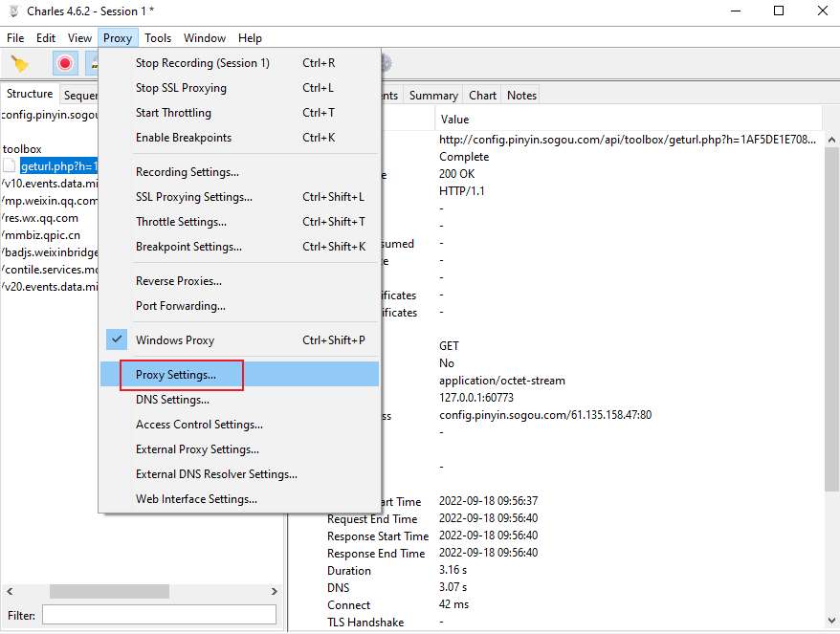This screenshot has width=840, height=634.
Task: Switch to the Structure tab
Action: pyautogui.click(x=30, y=94)
